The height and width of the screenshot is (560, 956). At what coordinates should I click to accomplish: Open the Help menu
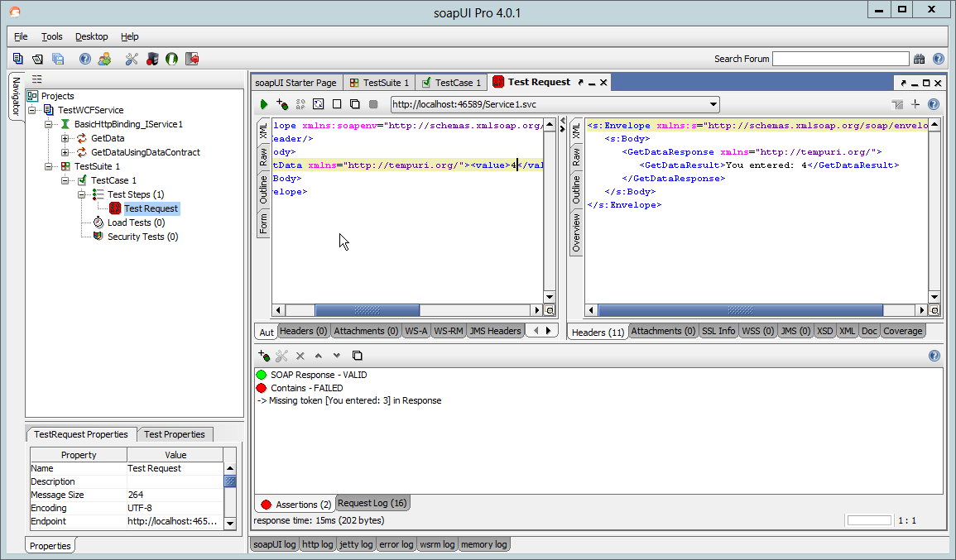pos(129,36)
